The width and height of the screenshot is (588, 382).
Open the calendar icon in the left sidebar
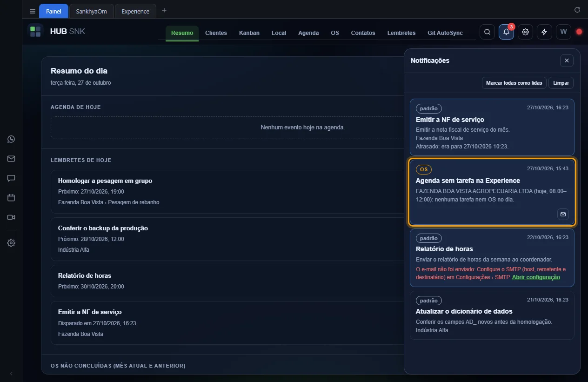tap(11, 198)
